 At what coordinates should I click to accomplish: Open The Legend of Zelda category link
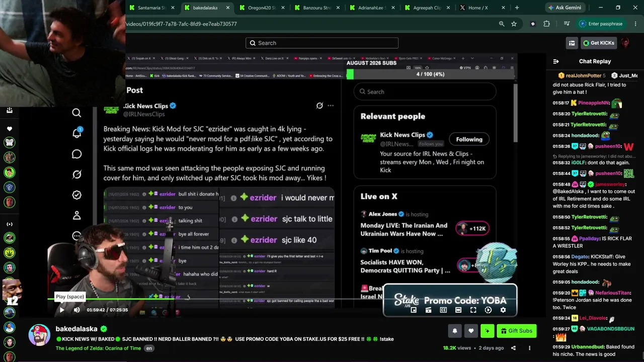[99, 348]
